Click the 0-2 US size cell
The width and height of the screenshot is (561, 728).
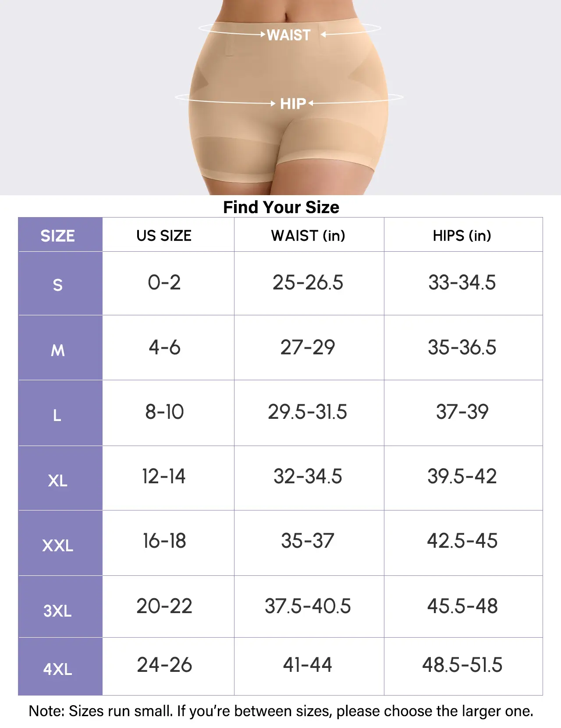164,282
